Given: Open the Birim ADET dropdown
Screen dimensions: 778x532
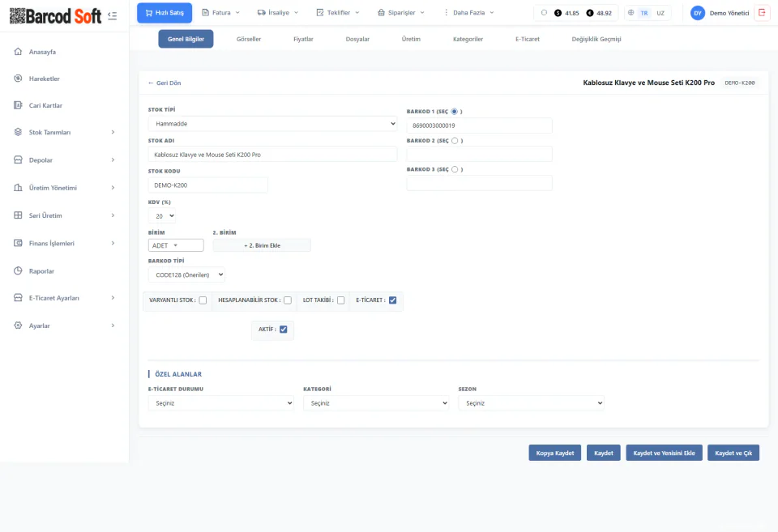Looking at the screenshot, I should pyautogui.click(x=176, y=245).
